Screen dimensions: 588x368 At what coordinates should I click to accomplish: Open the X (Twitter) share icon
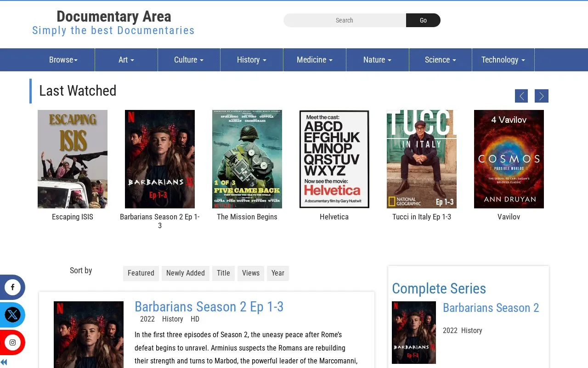12,315
